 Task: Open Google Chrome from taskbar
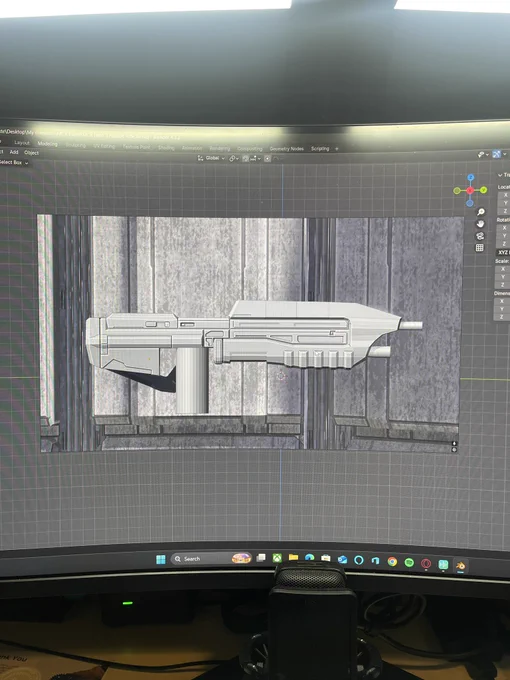pos(392,562)
